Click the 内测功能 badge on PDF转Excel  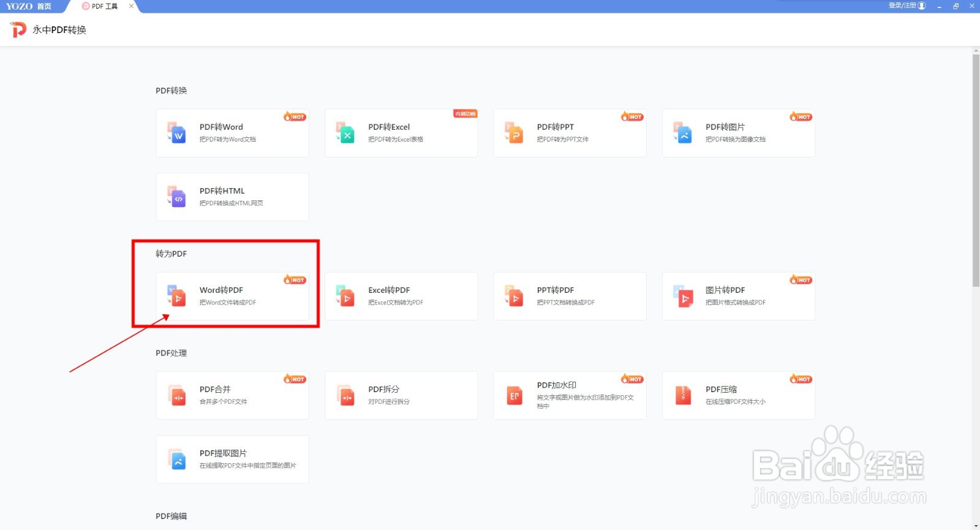click(x=465, y=114)
